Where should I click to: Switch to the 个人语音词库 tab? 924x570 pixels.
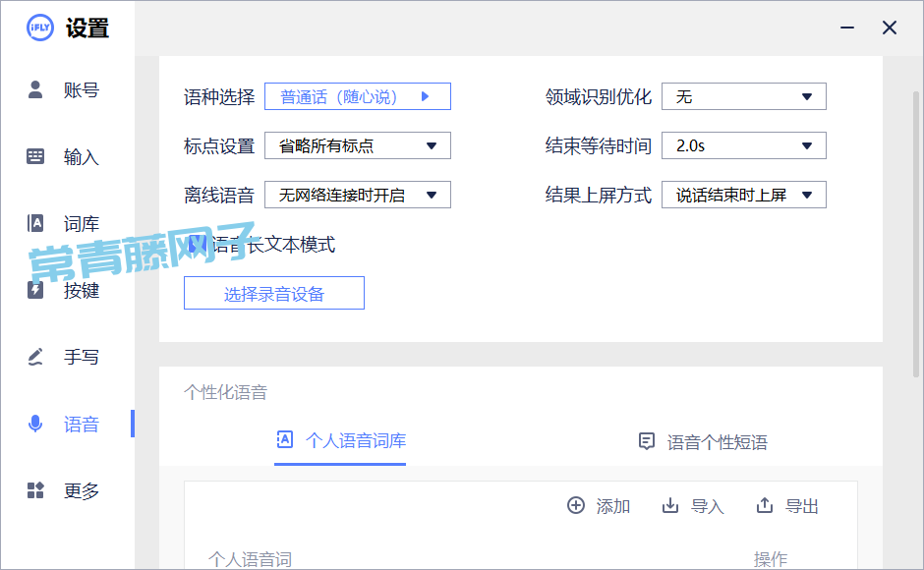click(x=340, y=441)
